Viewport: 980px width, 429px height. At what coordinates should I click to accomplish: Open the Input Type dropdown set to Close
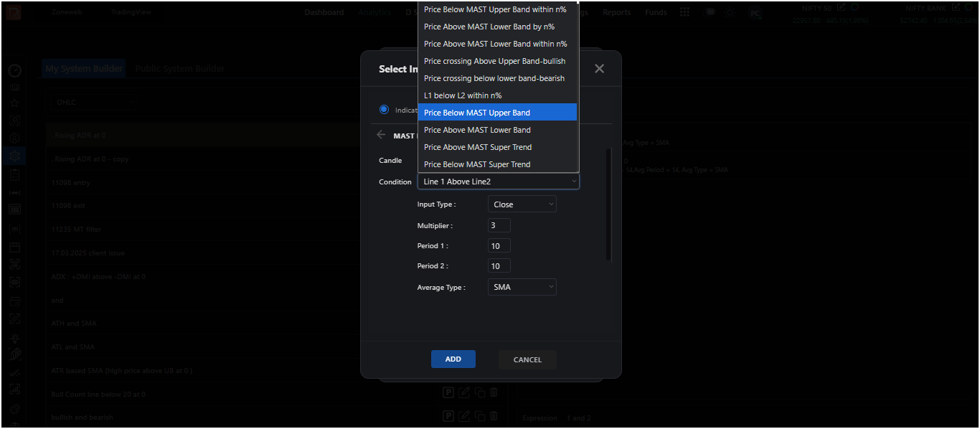(x=522, y=204)
